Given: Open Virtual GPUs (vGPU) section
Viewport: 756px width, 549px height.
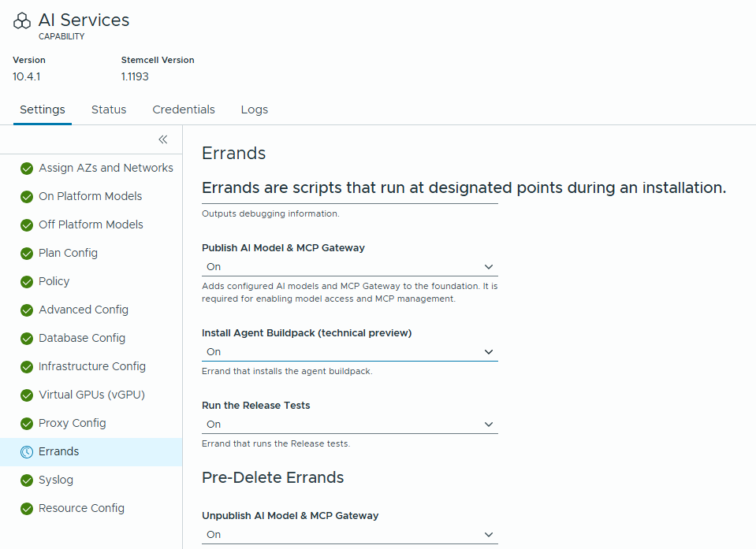Looking at the screenshot, I should pyautogui.click(x=91, y=395).
